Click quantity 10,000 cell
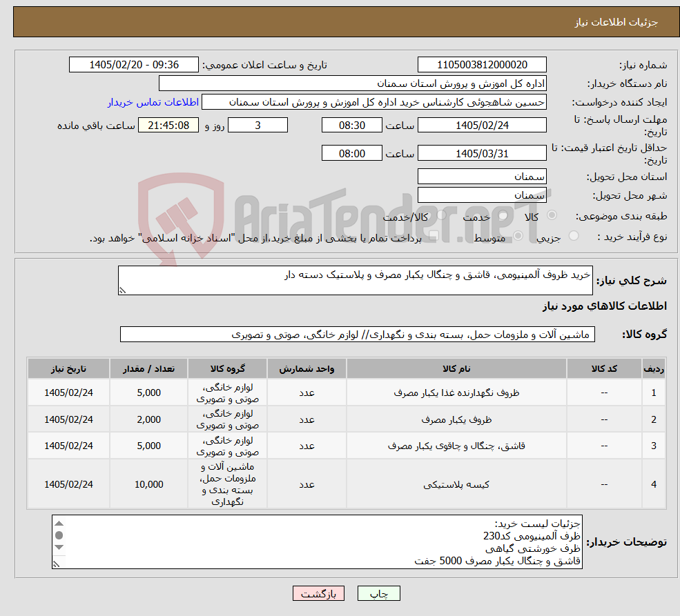The width and height of the screenshot is (680, 616). pyautogui.click(x=148, y=484)
